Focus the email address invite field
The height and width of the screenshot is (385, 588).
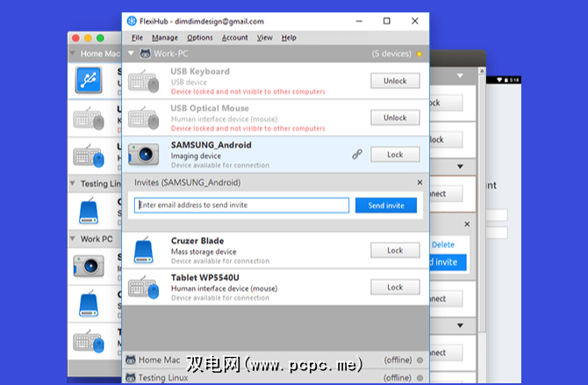[x=241, y=205]
